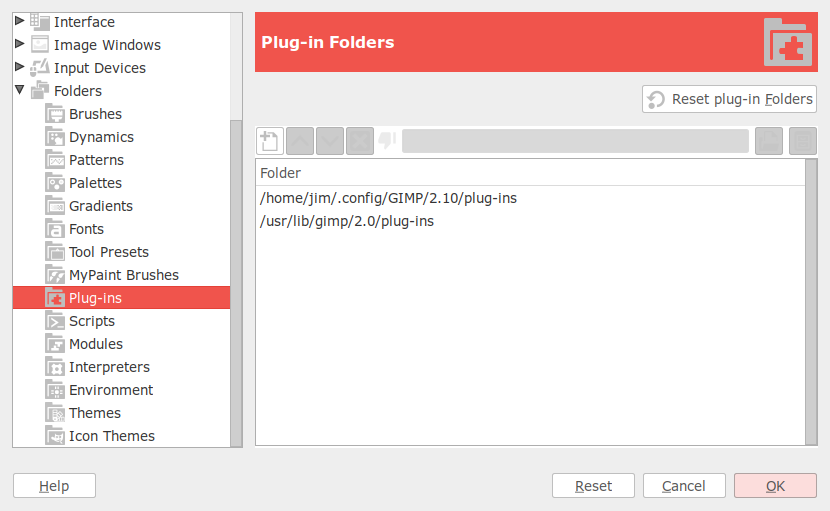Click the move folder up arrow
The image size is (830, 511).
[300, 141]
